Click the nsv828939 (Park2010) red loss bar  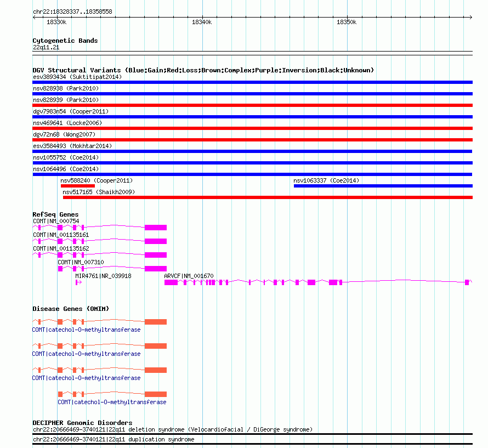tap(252, 105)
